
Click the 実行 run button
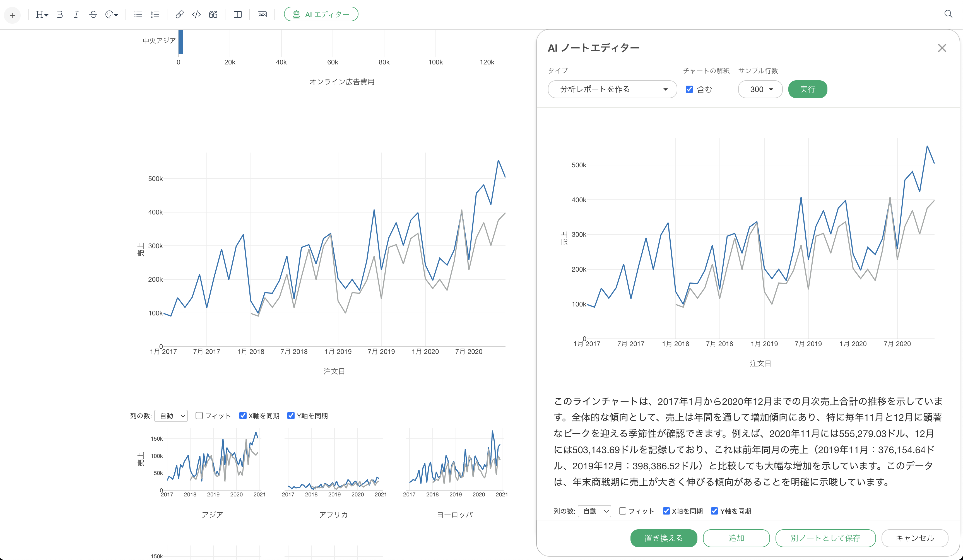(807, 89)
